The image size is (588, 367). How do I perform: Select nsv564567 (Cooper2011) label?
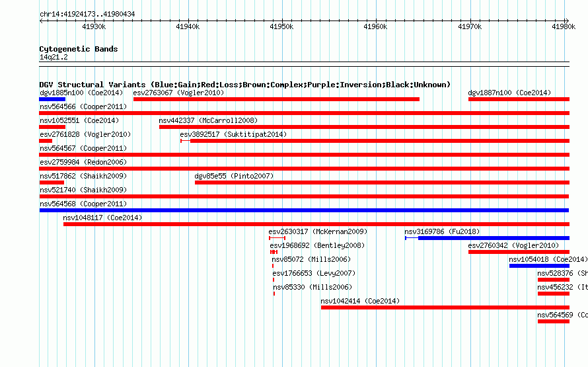pos(83,148)
